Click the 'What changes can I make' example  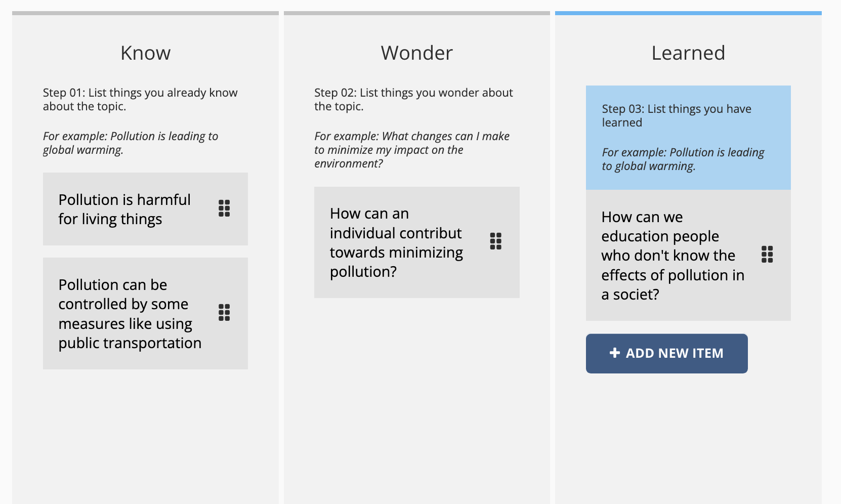[x=411, y=149]
